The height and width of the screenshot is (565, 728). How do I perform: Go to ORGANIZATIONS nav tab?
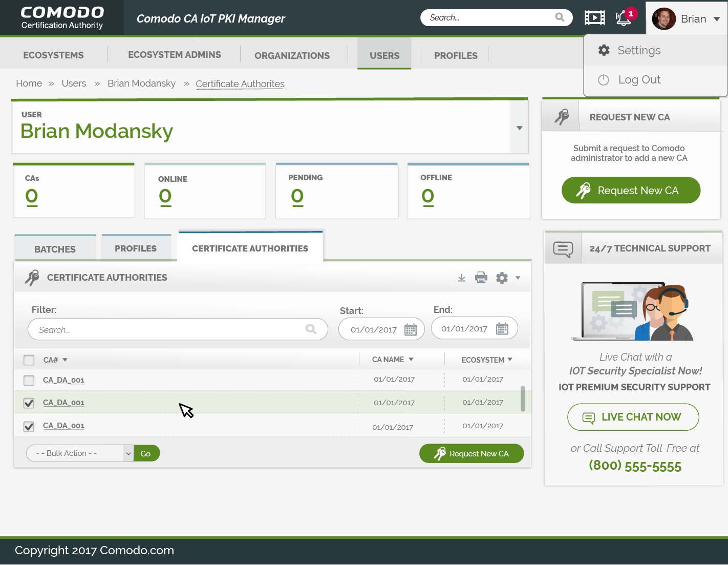[292, 56]
